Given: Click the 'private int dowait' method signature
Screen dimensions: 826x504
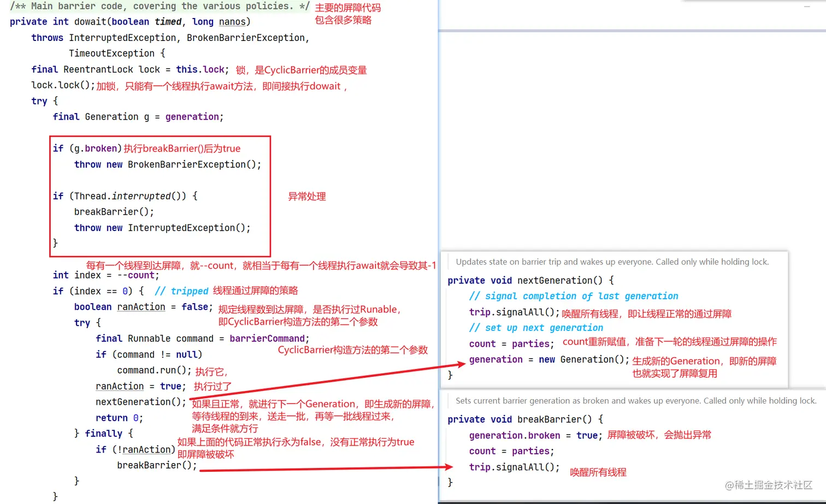Looking at the screenshot, I should [130, 22].
